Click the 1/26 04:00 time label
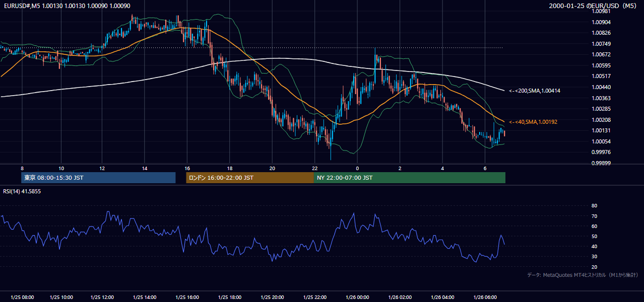The image size is (644, 302). point(442,297)
